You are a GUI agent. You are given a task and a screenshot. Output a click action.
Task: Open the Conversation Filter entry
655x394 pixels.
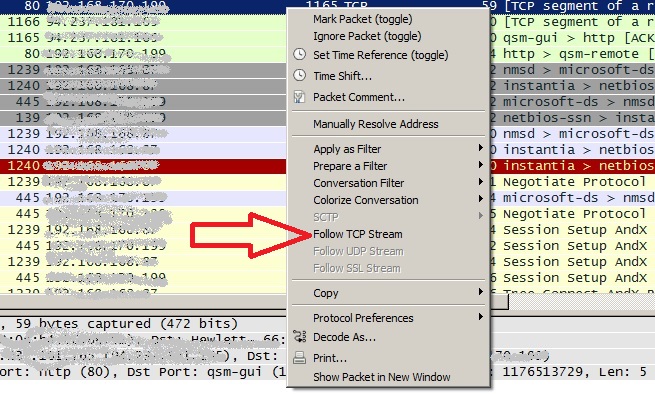(358, 183)
